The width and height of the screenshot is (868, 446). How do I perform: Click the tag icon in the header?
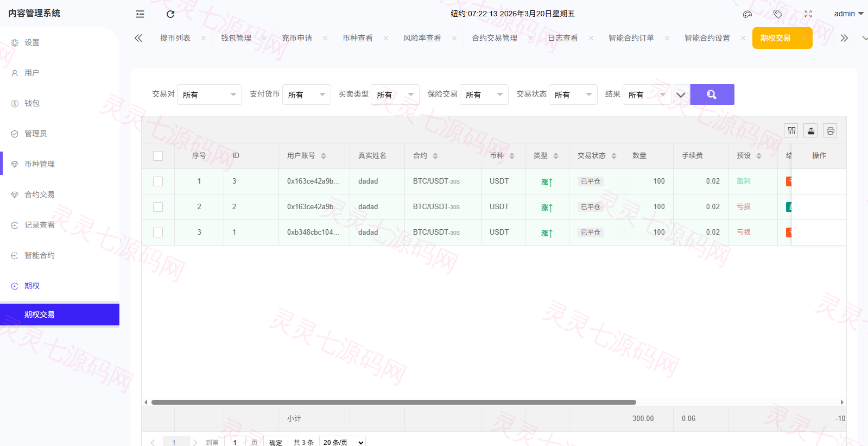[x=778, y=14]
